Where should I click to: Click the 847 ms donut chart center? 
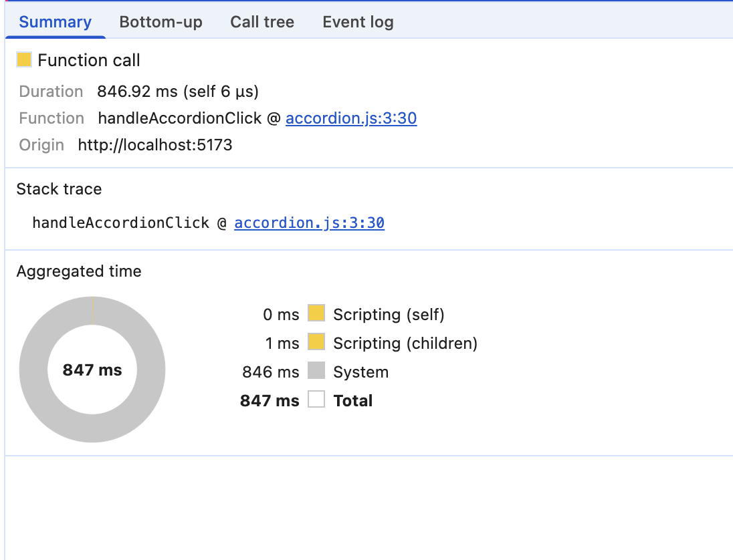[x=92, y=370]
